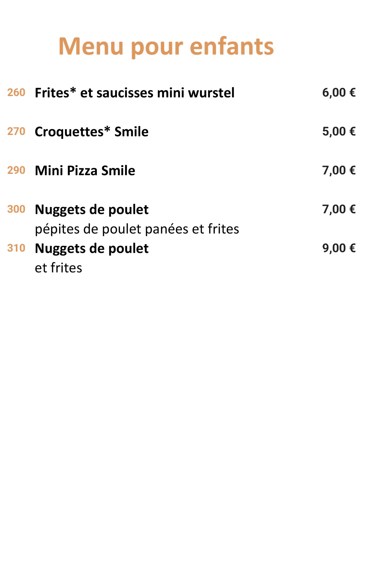Click Nuggets de poulet item 310 title
The image size is (389, 588).
pyautogui.click(x=91, y=249)
